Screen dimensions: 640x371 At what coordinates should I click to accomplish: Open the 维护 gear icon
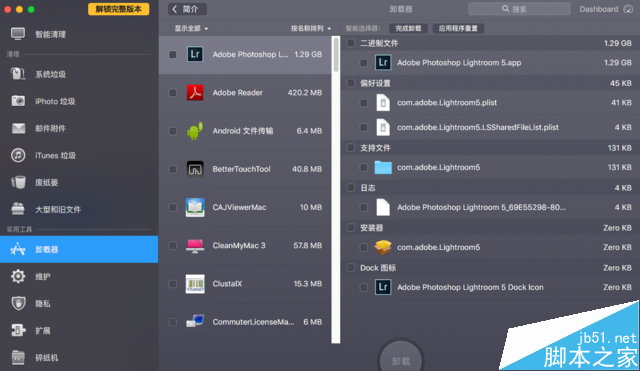[x=18, y=276]
